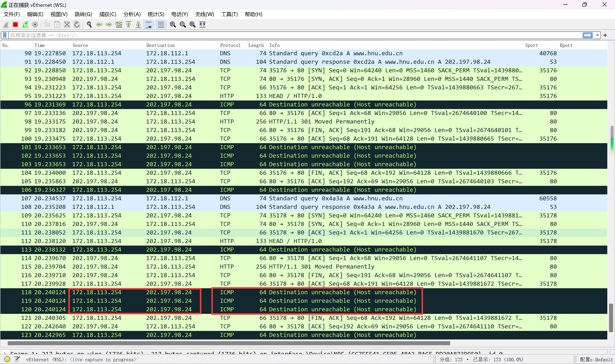Open the 捕获(C) menu
This screenshot has width=615, height=364.
[x=108, y=14]
